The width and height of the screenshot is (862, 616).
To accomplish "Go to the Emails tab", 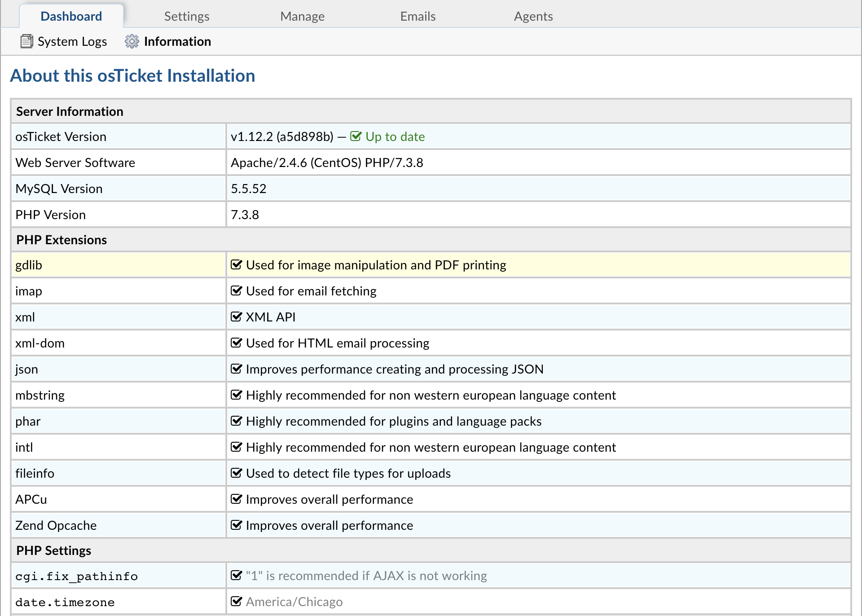I will pyautogui.click(x=418, y=17).
